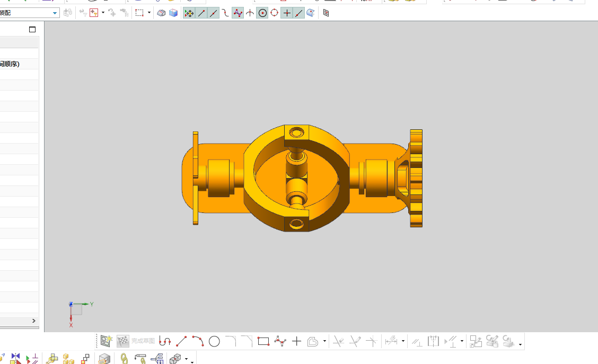The height and width of the screenshot is (364, 598).
Task: Click the gear wheel on the model's right end
Action: pyautogui.click(x=416, y=179)
